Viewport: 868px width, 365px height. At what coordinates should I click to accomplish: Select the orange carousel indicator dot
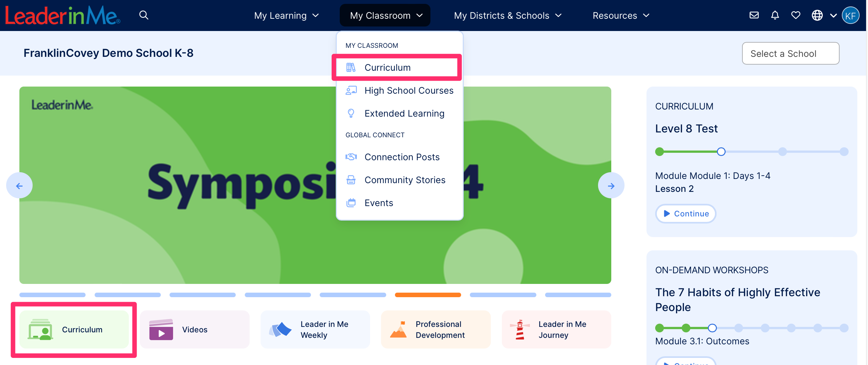point(428,295)
